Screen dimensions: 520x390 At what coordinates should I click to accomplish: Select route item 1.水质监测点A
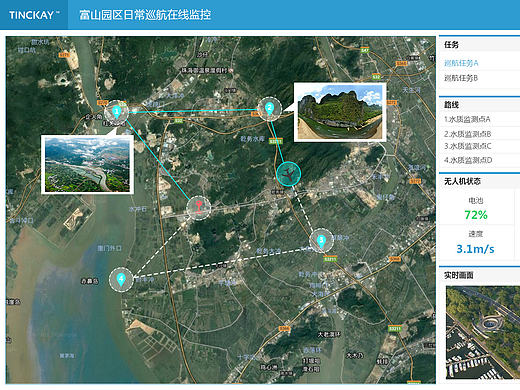(x=467, y=119)
